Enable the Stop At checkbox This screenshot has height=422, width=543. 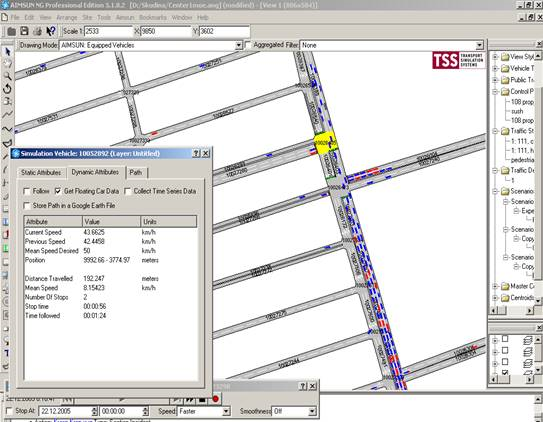click(9, 411)
